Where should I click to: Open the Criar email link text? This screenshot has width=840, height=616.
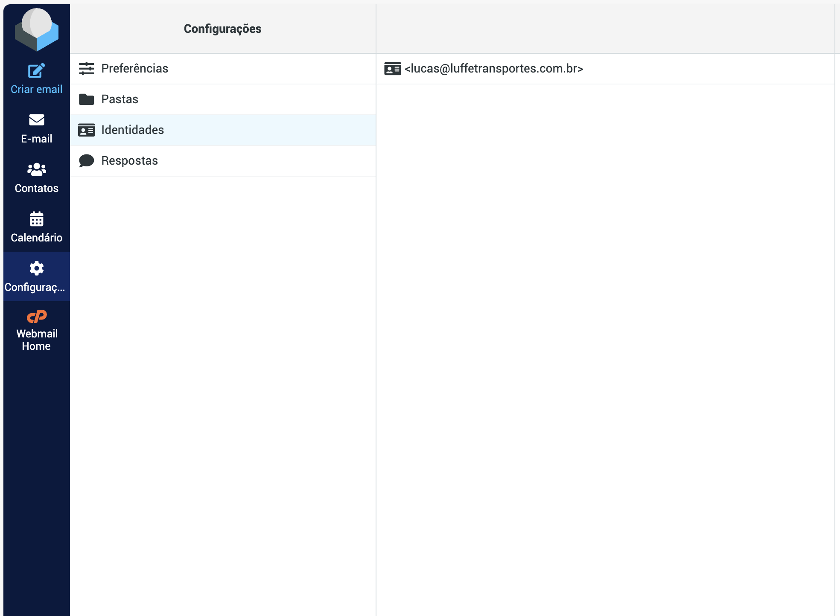37,89
